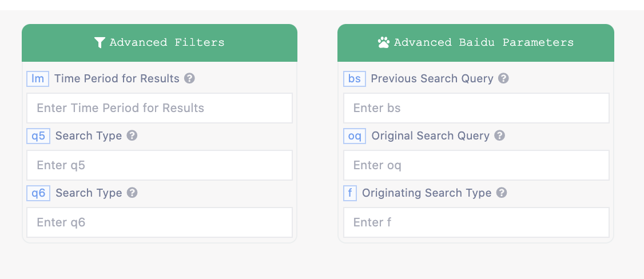Click the Enter oq text box
This screenshot has width=644, height=279.
[476, 165]
